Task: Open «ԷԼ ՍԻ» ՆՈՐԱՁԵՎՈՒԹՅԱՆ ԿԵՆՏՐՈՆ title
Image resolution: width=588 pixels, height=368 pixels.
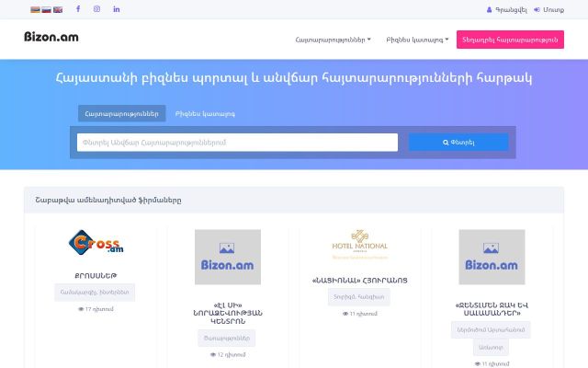Action: [x=228, y=313]
